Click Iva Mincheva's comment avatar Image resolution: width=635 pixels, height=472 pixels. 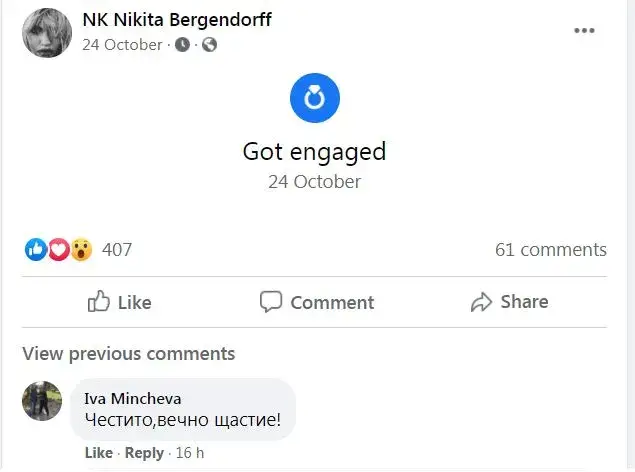click(x=42, y=400)
